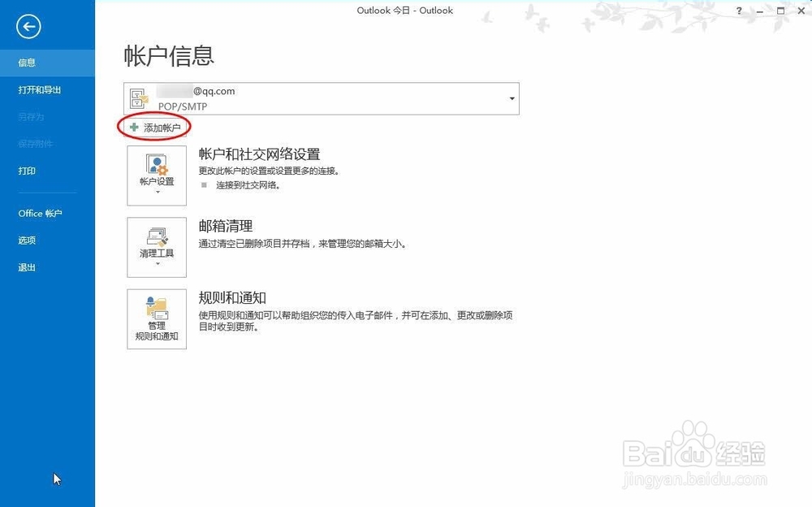This screenshot has height=507, width=812.
Task: Select the 信息 tab in the sidebar
Action: click(x=47, y=63)
